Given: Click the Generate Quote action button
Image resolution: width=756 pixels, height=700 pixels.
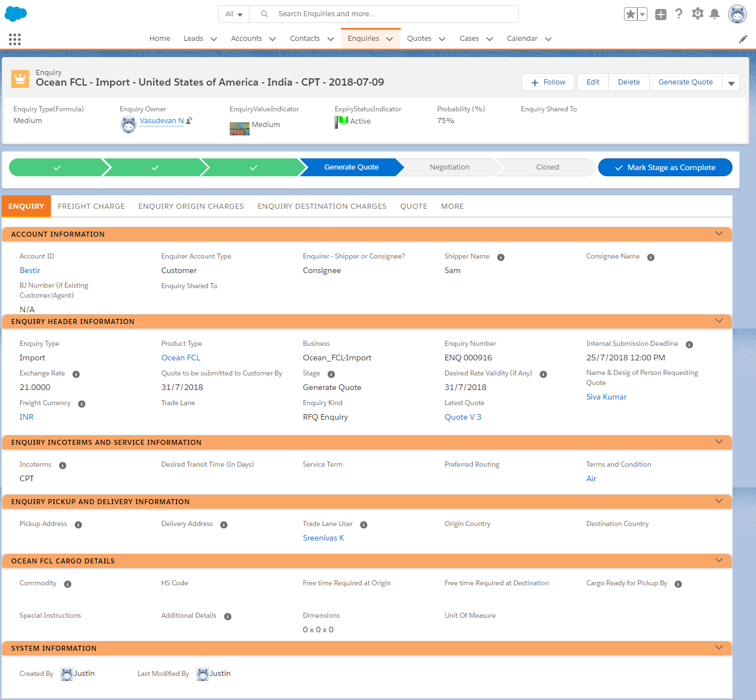Looking at the screenshot, I should coord(685,82).
